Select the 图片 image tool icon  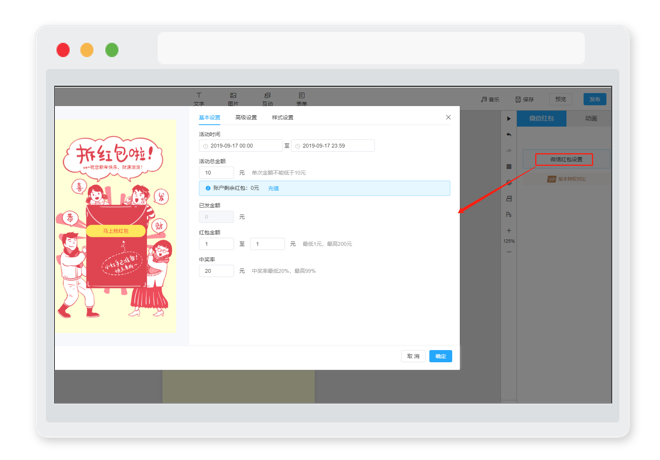click(x=233, y=95)
